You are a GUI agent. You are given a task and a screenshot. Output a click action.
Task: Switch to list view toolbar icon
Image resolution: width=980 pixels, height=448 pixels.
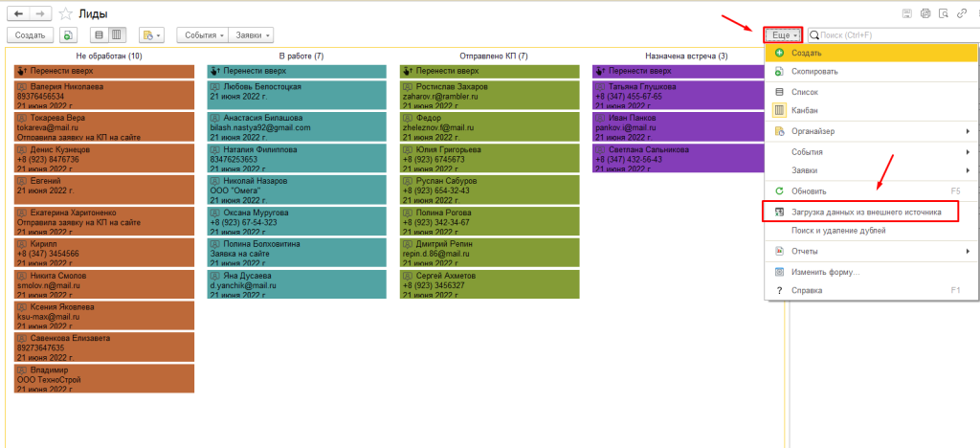point(100,35)
